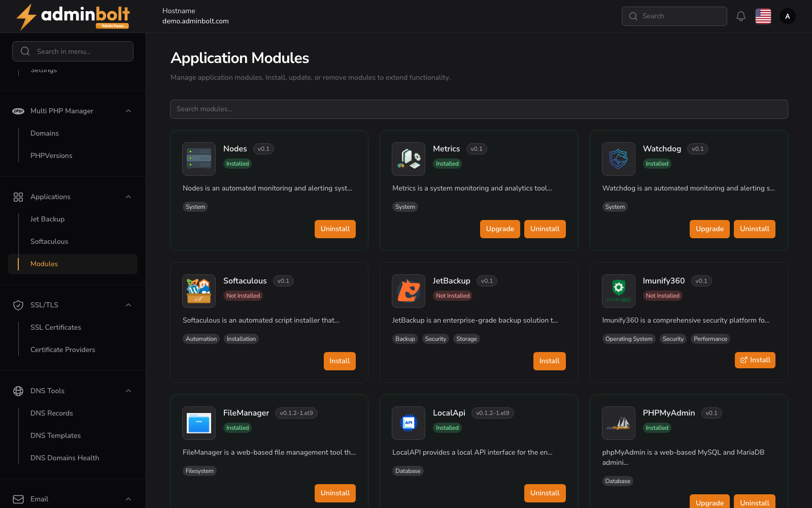Click the JetBackup module icon
This screenshot has height=508, width=812.
click(409, 291)
